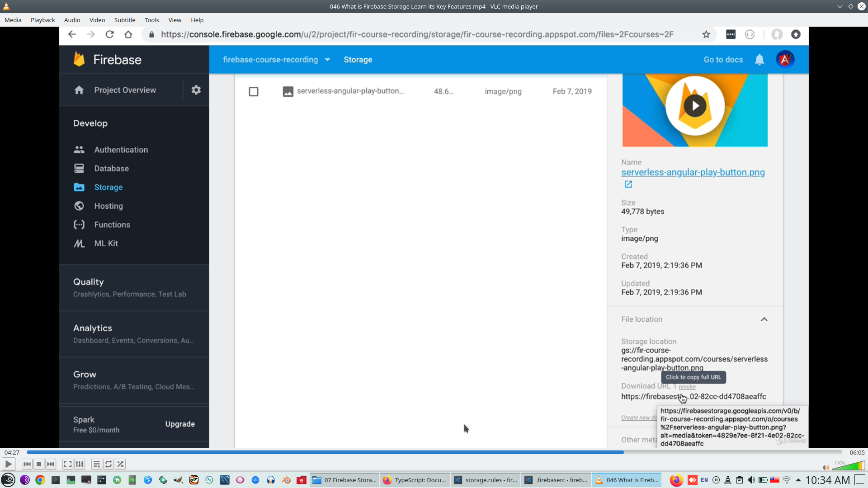Viewport: 868px width, 488px height.
Task: Select Hosting in Develop sidebar
Action: click(108, 206)
